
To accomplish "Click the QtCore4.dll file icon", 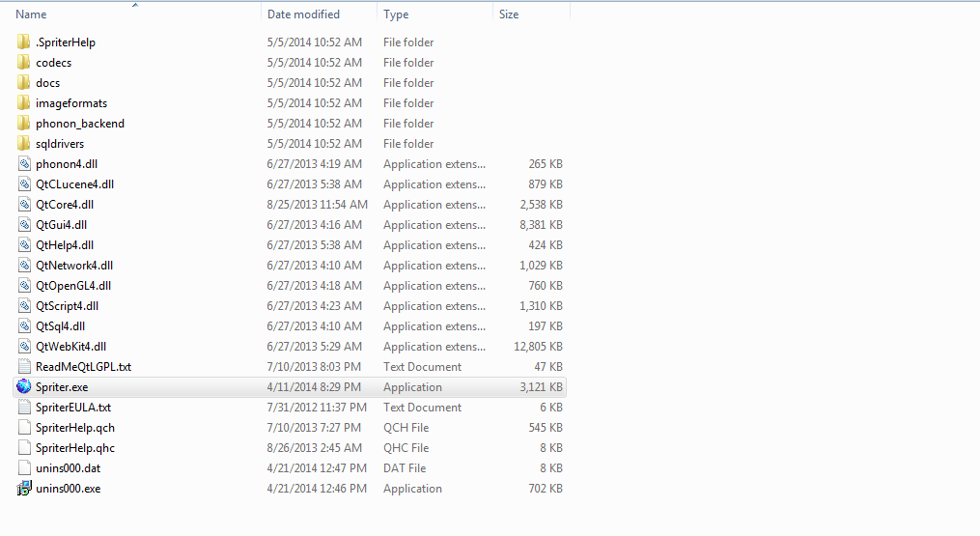I will click(x=24, y=205).
